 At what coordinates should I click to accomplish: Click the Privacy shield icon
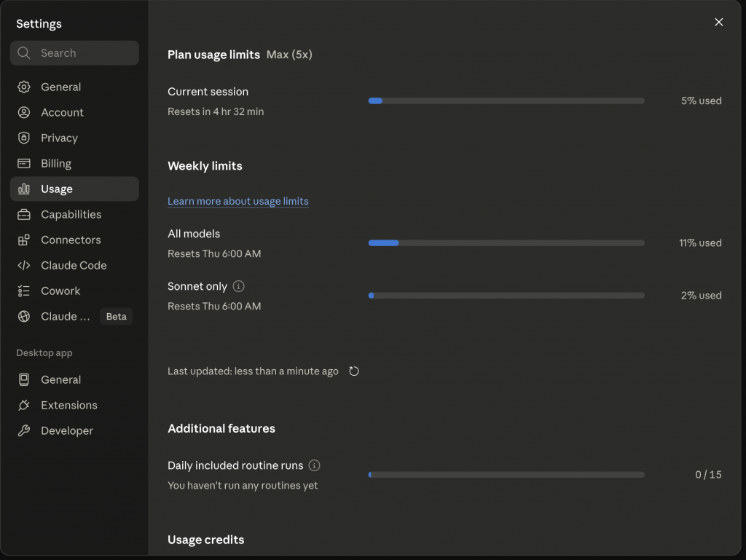tap(24, 138)
